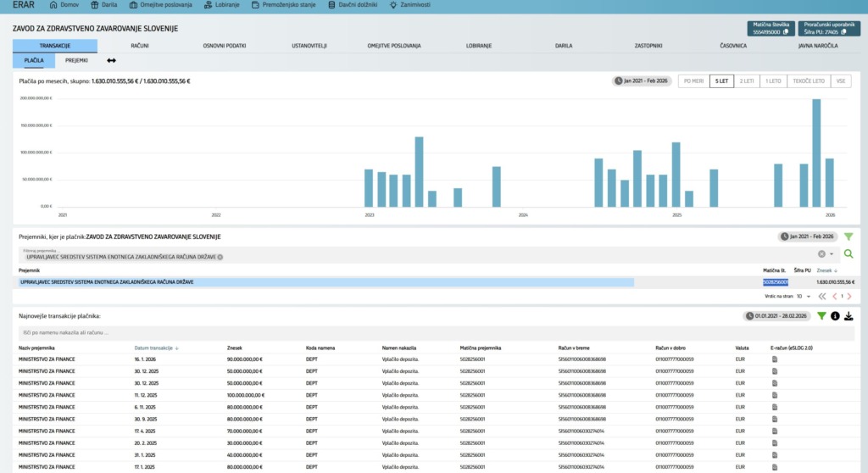Switch chart range to TEKOČE LETO
Viewport: 868px width, 473px height.
(808, 81)
